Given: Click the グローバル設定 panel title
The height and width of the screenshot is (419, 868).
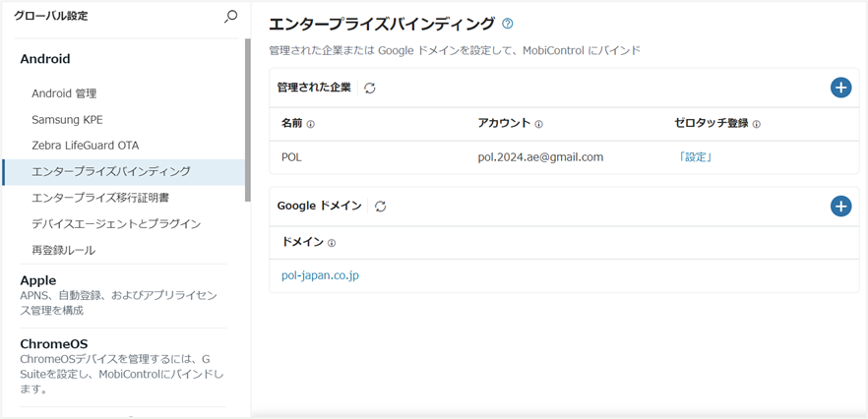Looking at the screenshot, I should click(50, 16).
